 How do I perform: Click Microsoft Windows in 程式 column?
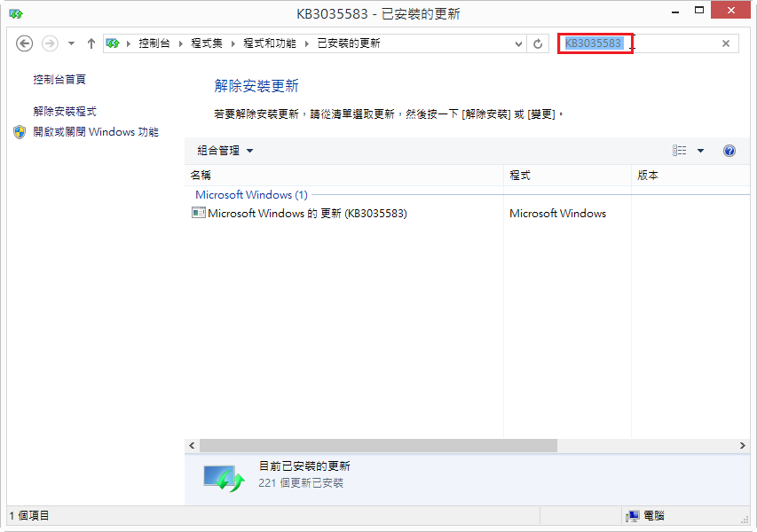pos(557,213)
